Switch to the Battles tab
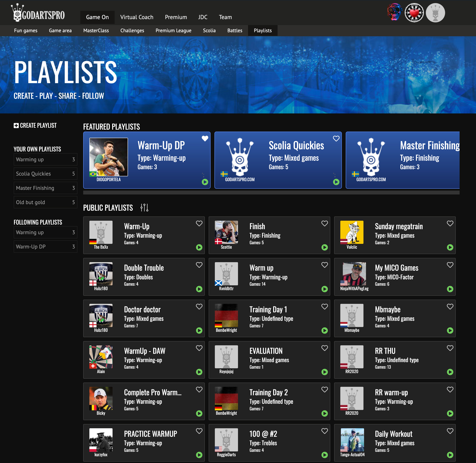 235,31
